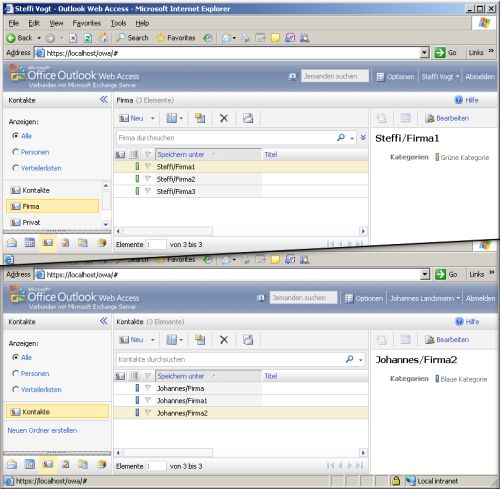Open view layout dropdown in Steffi Vogt toolbar
500x489 pixels.
(181, 118)
